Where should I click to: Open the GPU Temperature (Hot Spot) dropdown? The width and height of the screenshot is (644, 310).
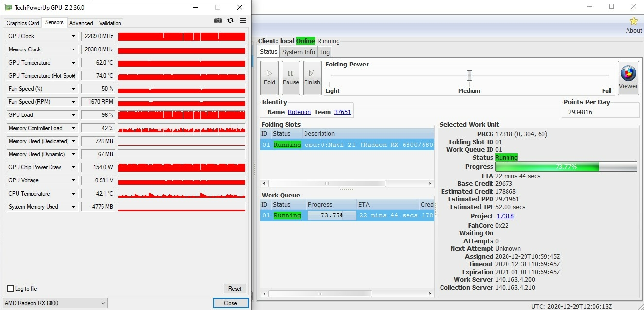point(74,76)
